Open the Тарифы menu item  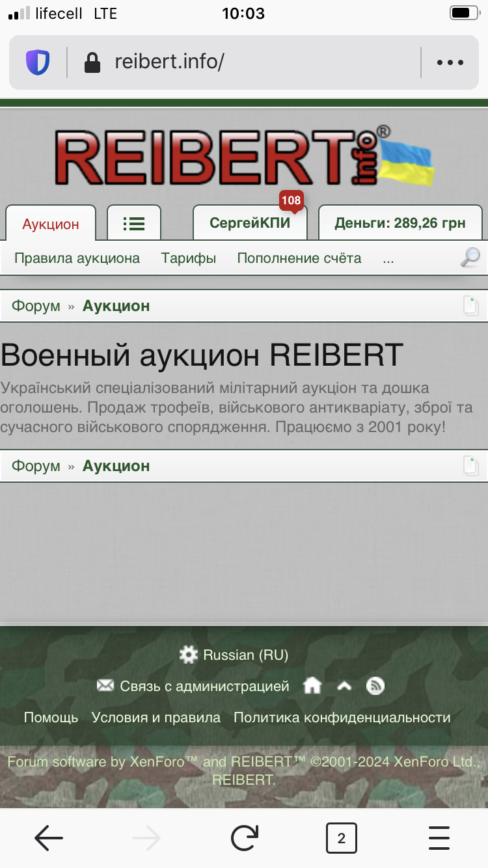pyautogui.click(x=189, y=258)
